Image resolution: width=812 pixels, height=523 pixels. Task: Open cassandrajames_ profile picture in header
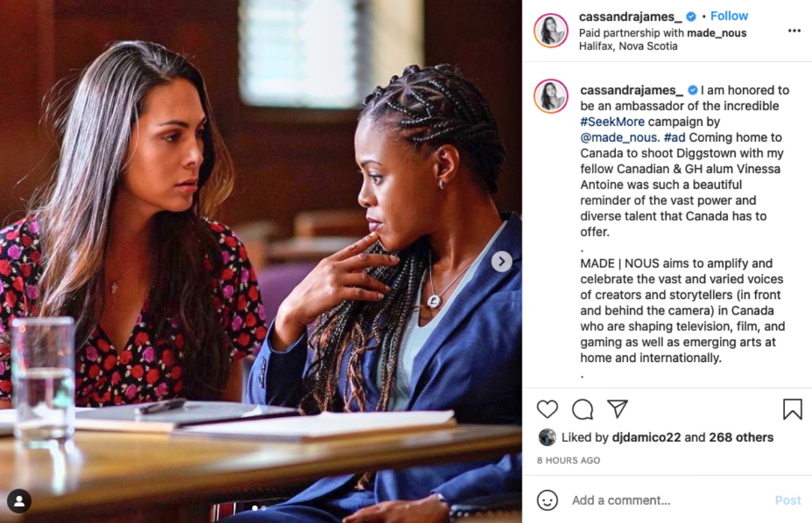click(x=551, y=30)
